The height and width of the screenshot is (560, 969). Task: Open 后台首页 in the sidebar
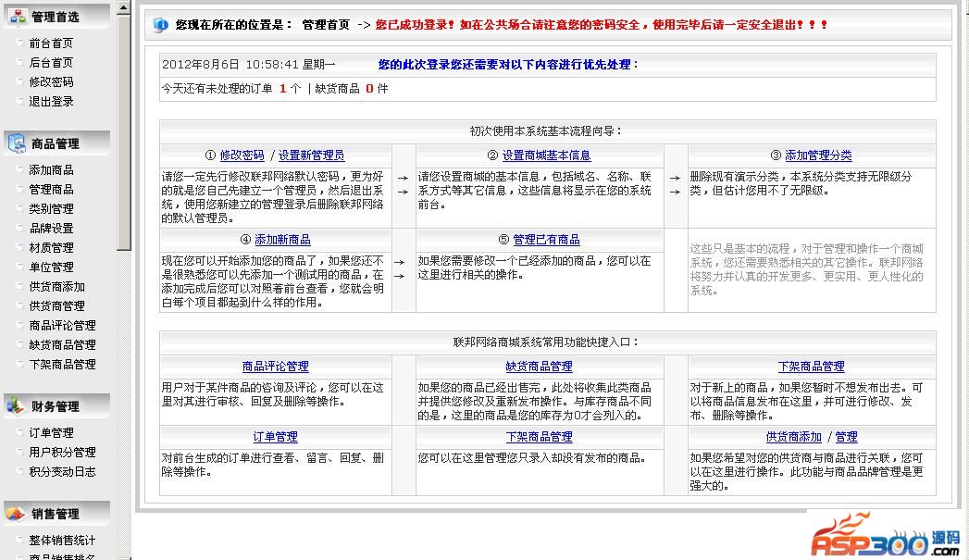pos(51,62)
